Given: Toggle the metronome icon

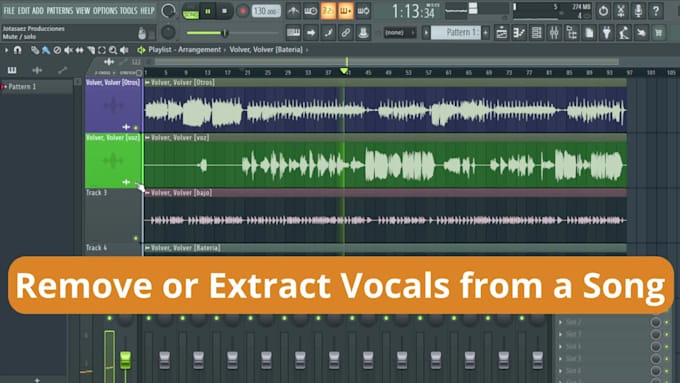Looking at the screenshot, I should point(293,11).
